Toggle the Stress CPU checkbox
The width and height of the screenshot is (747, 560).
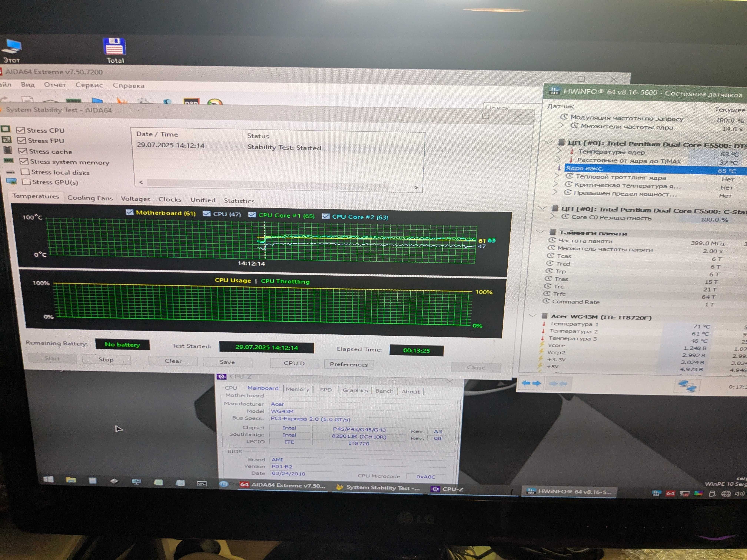[x=21, y=130]
